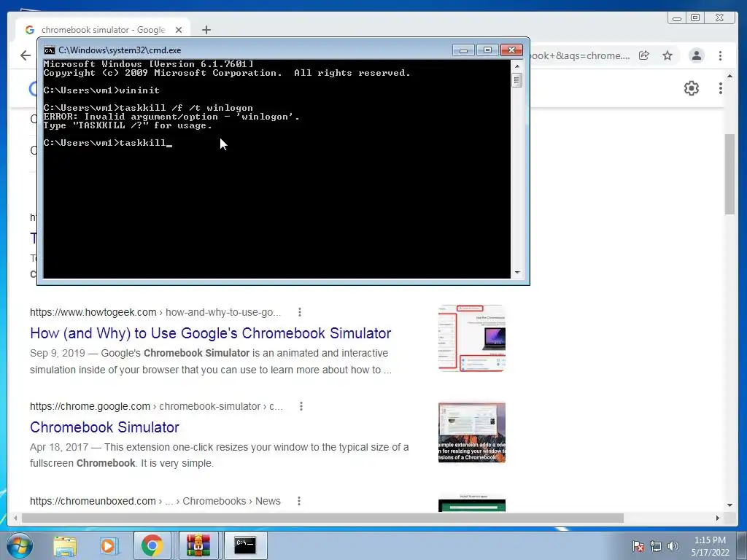Screen dimensions: 747x560
Task: Click the page scroll down arrow
Action: (x=729, y=505)
